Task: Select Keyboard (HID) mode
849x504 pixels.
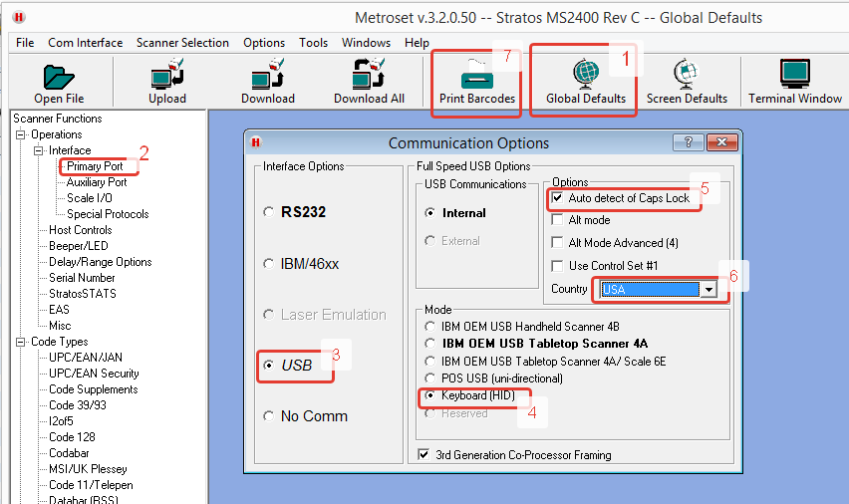Action: click(x=429, y=395)
